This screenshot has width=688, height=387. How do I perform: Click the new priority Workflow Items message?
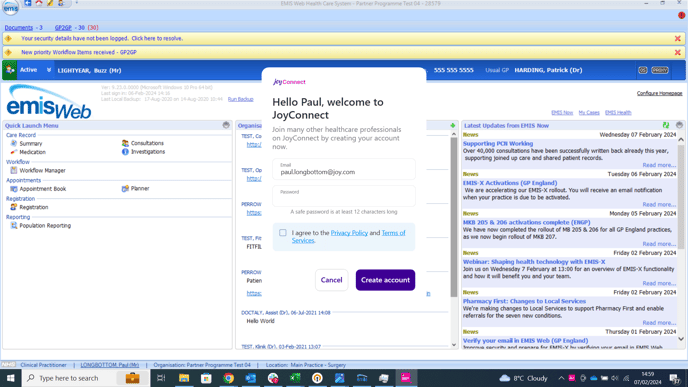[79, 52]
